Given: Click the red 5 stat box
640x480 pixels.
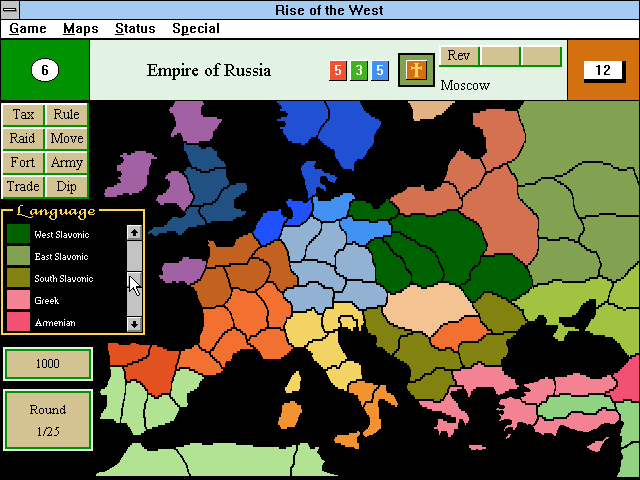Looking at the screenshot, I should click(x=338, y=70).
